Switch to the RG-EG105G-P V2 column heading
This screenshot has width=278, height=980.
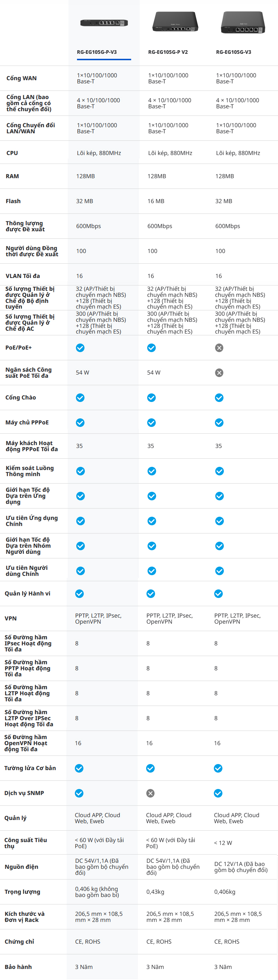point(168,52)
